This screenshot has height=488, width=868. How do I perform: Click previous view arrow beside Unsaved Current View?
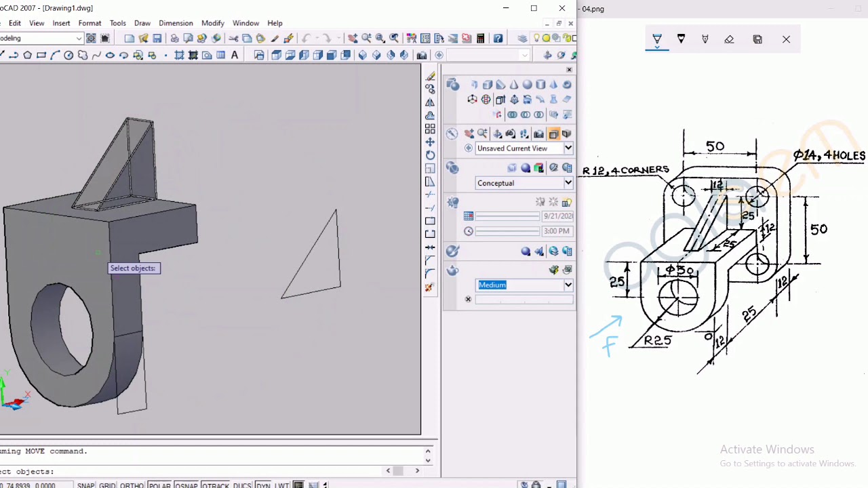[x=468, y=148]
